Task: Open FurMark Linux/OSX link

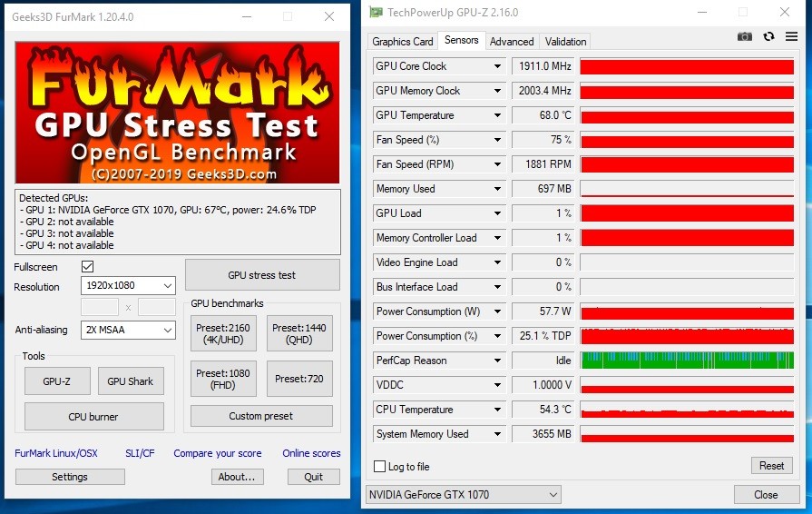Action: [x=56, y=453]
